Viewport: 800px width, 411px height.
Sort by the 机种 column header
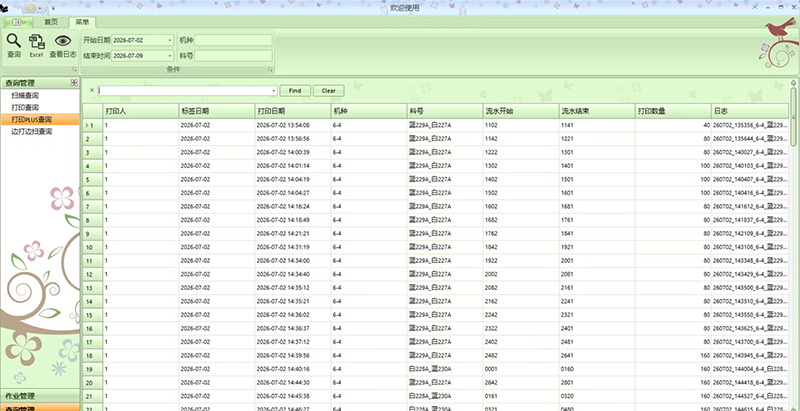[369, 111]
